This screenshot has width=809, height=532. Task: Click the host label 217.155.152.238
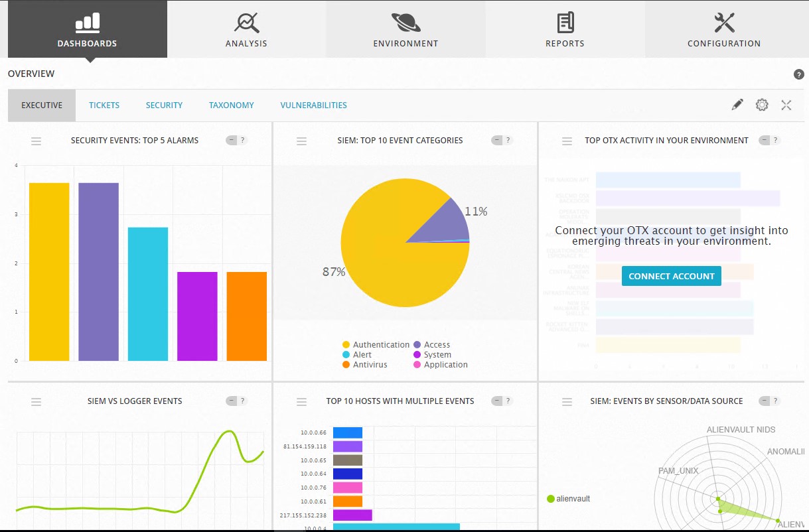click(303, 515)
